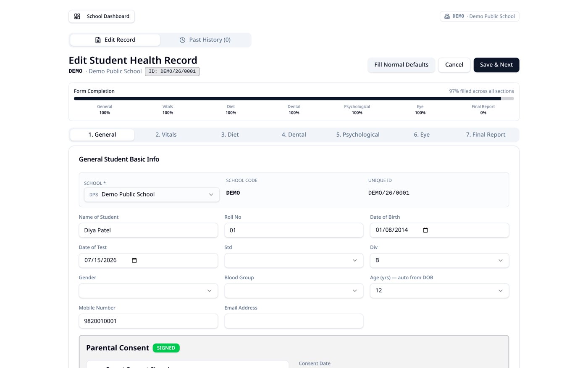588x368 pixels.
Task: Click the ID: DEMO/26/0001 badge
Action: coord(172,71)
